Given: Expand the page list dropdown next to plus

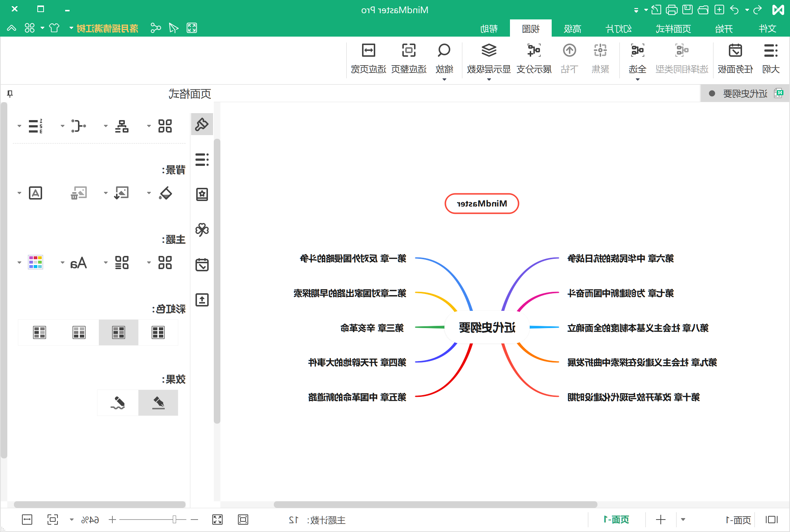Looking at the screenshot, I should pos(683,520).
